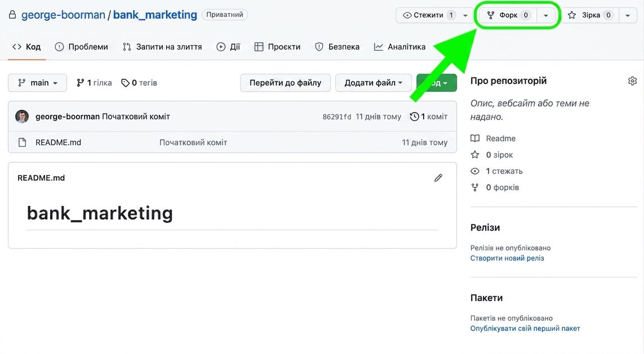Click the lock icon beside the repository name

(12, 15)
